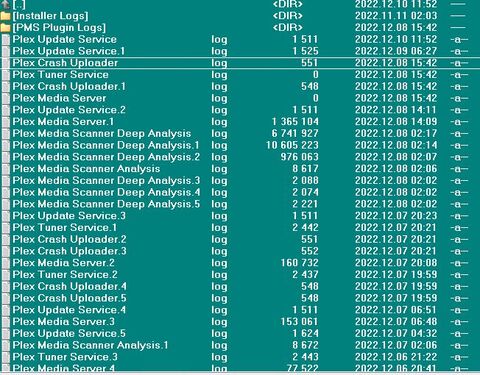Click the file icon of Plex Update Service.3
This screenshot has height=375, width=480.
click(x=6, y=216)
